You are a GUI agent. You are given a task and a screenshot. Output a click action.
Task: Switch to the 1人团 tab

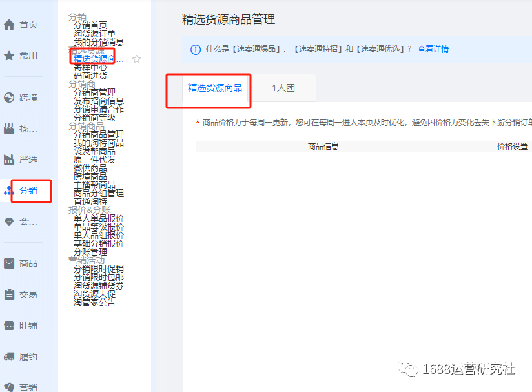(283, 88)
